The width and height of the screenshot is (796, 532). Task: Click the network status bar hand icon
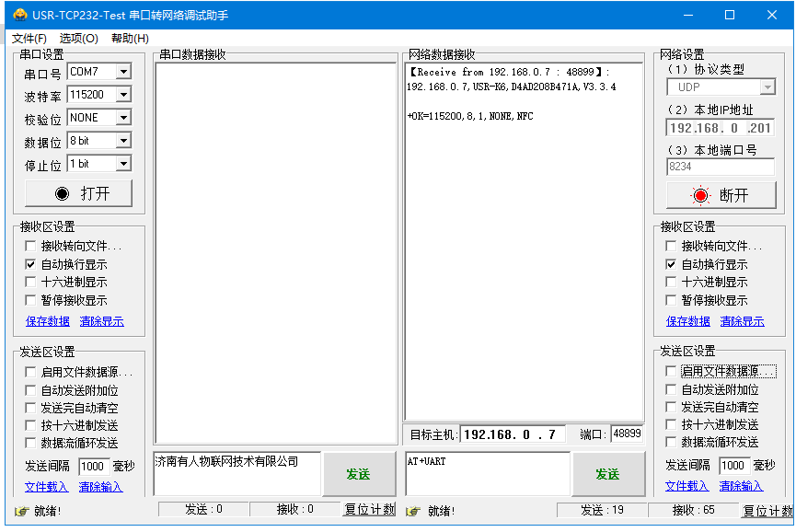coord(413,511)
